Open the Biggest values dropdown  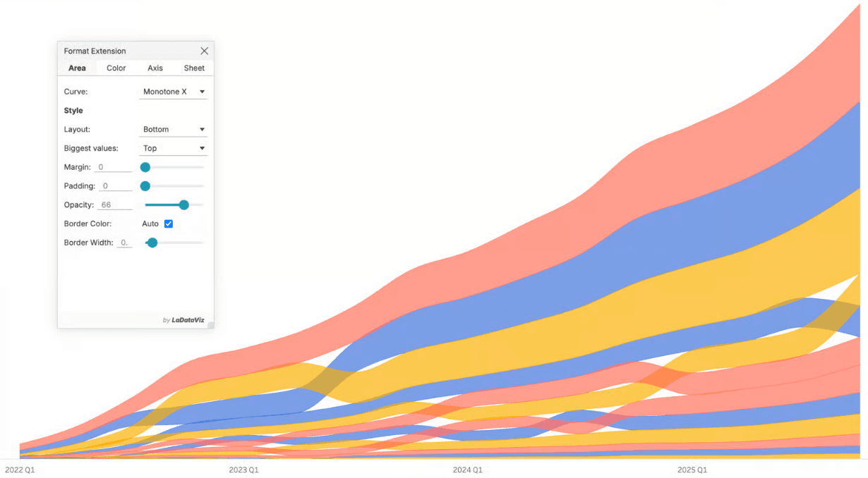[174, 149]
